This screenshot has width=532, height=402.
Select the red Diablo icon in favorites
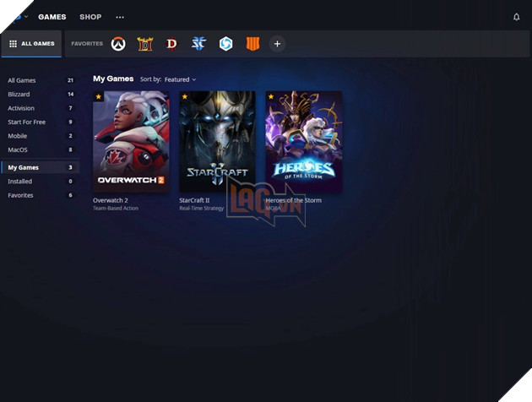tap(171, 44)
